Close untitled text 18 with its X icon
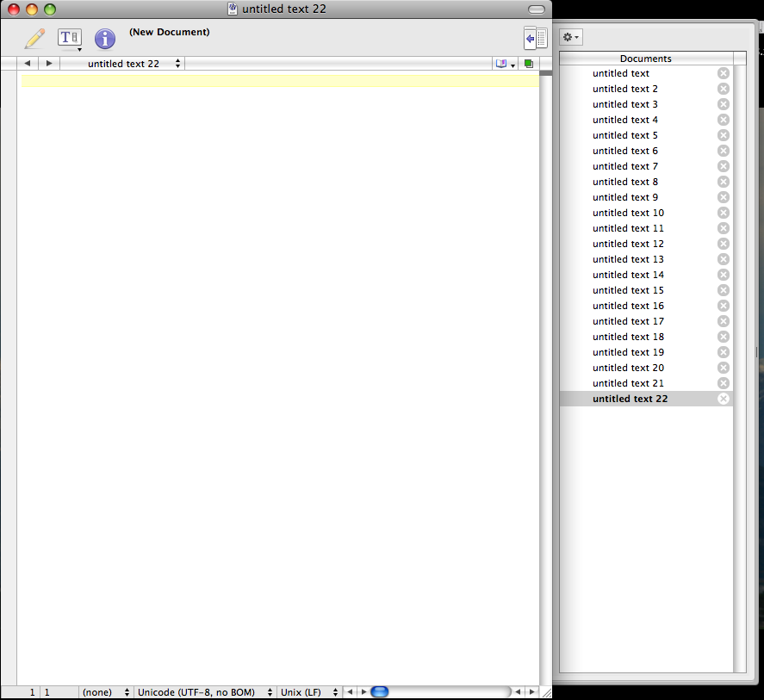This screenshot has height=700, width=764. tap(724, 338)
